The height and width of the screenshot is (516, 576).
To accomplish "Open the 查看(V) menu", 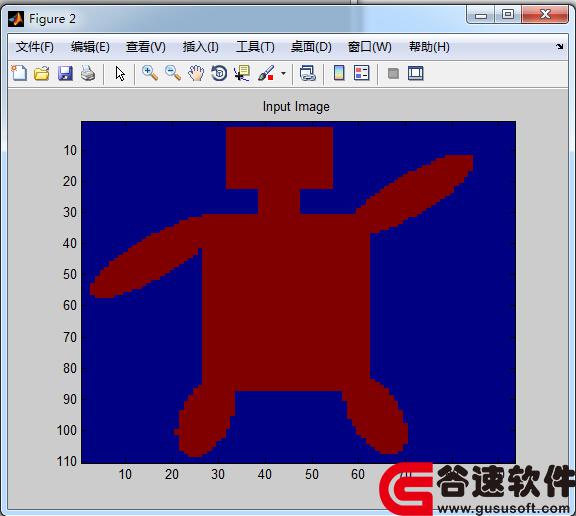I will [145, 47].
